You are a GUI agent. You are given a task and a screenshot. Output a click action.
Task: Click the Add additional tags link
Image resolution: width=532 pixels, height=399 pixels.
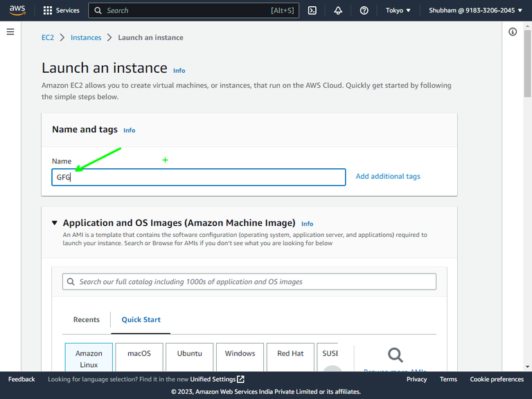(x=388, y=177)
